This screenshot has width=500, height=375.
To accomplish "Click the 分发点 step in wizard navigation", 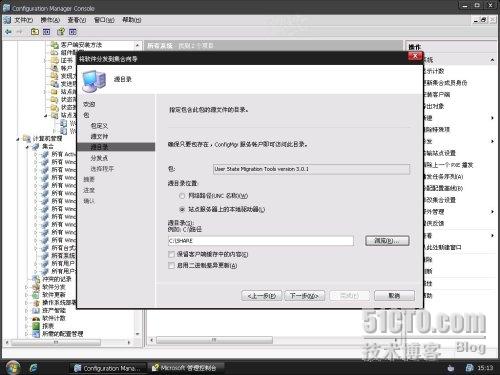I will tap(99, 158).
